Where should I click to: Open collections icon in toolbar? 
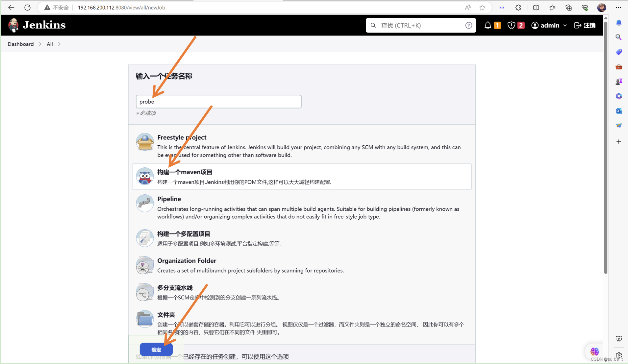(x=568, y=7)
